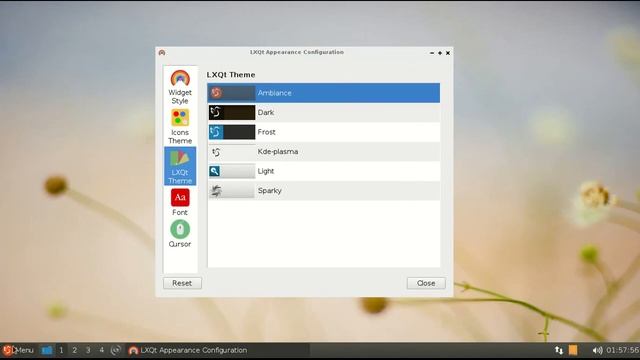Open the Widget Style section
Screen dimensions: 640x360
coord(180,87)
